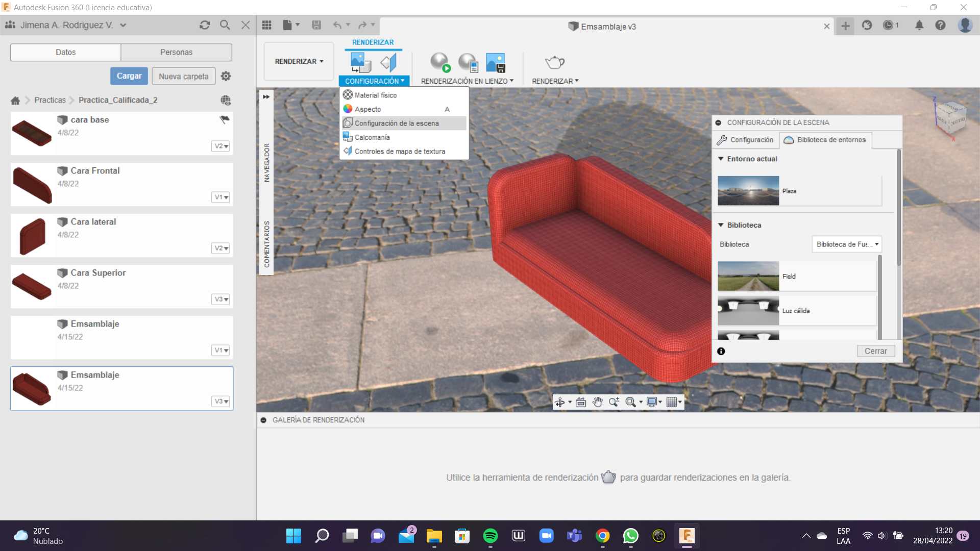Screen dimensions: 980x551
Task: Click the Cargar button
Action: point(129,76)
